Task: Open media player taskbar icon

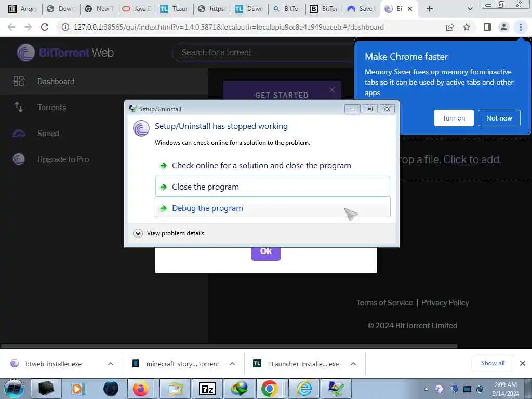Action: coord(77,389)
